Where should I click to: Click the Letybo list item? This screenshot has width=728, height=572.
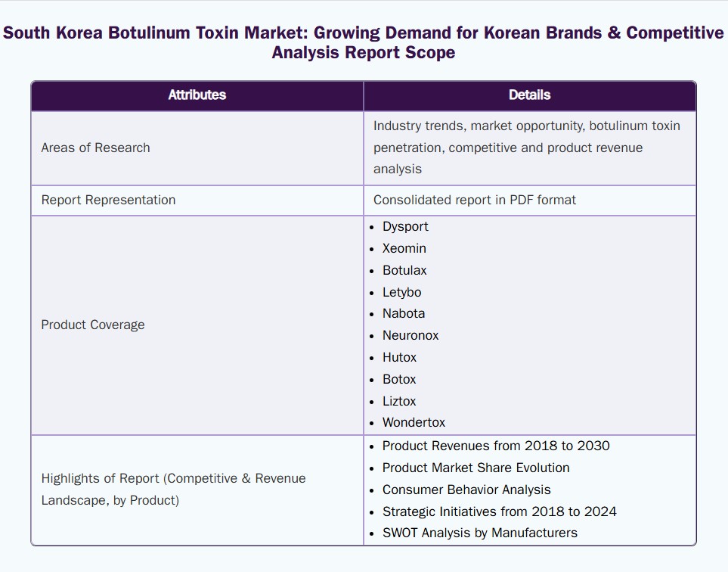point(401,292)
